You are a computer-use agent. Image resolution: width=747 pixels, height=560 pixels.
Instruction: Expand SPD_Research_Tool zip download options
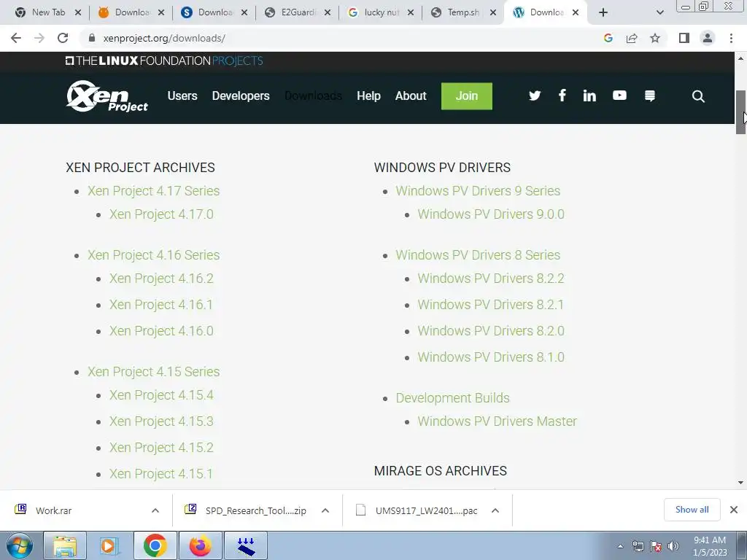[325, 510]
